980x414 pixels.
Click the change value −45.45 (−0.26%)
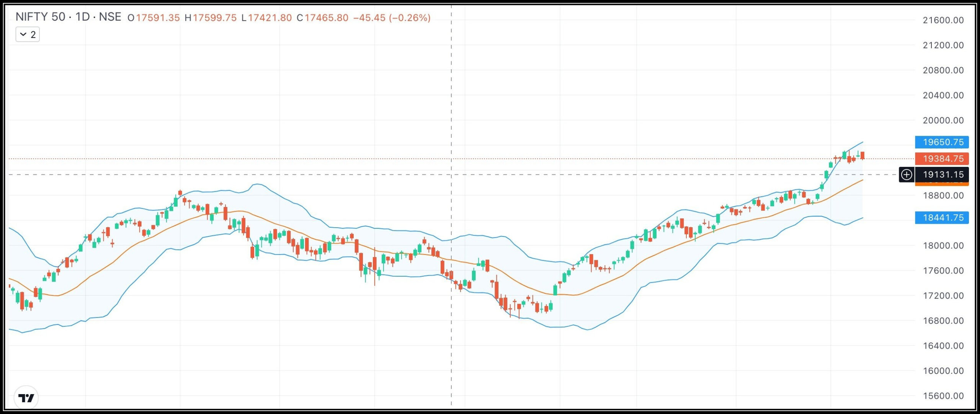pyautogui.click(x=392, y=18)
